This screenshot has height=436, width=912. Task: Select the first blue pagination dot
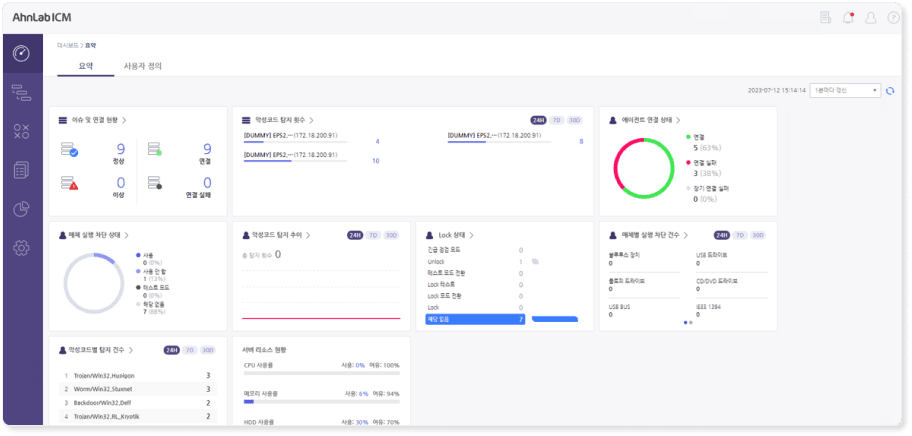coord(686,322)
